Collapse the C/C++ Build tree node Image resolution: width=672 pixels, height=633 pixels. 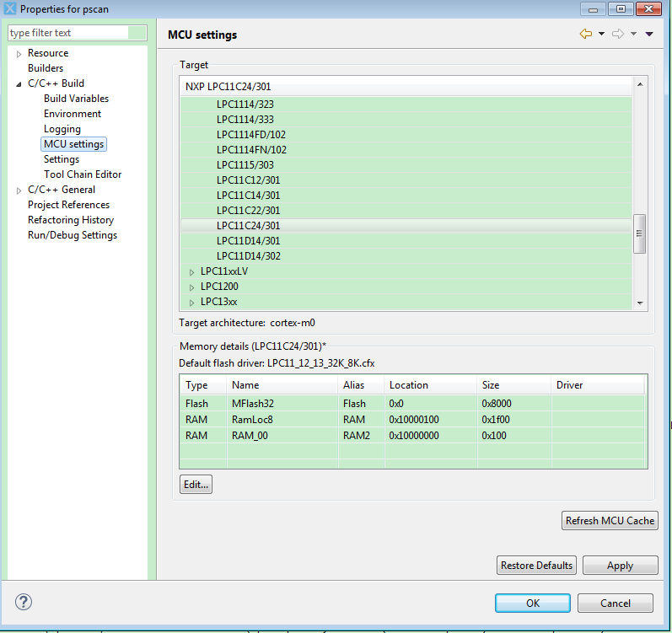pos(19,84)
